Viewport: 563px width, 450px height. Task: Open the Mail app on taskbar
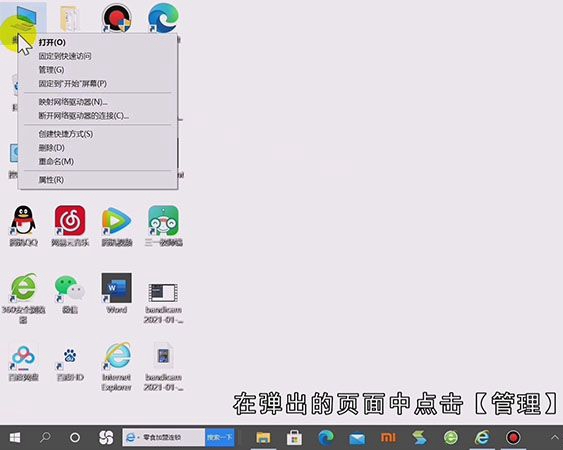(357, 438)
